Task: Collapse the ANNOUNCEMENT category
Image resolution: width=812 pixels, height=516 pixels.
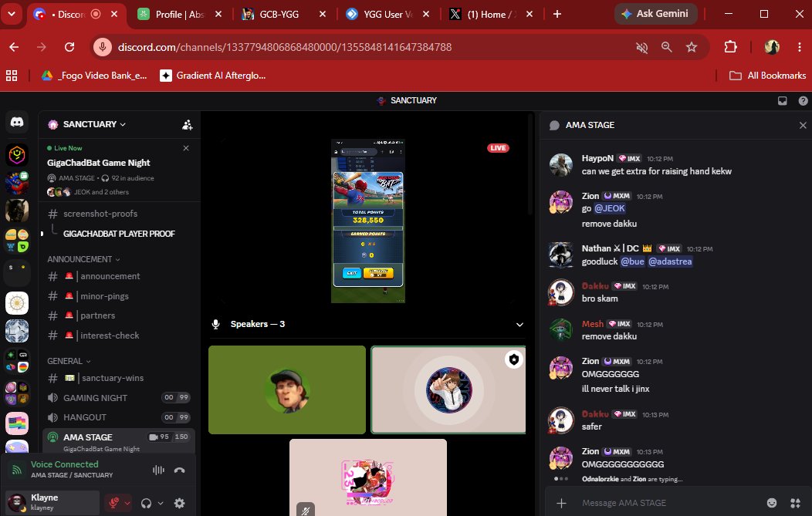Action: click(x=83, y=259)
